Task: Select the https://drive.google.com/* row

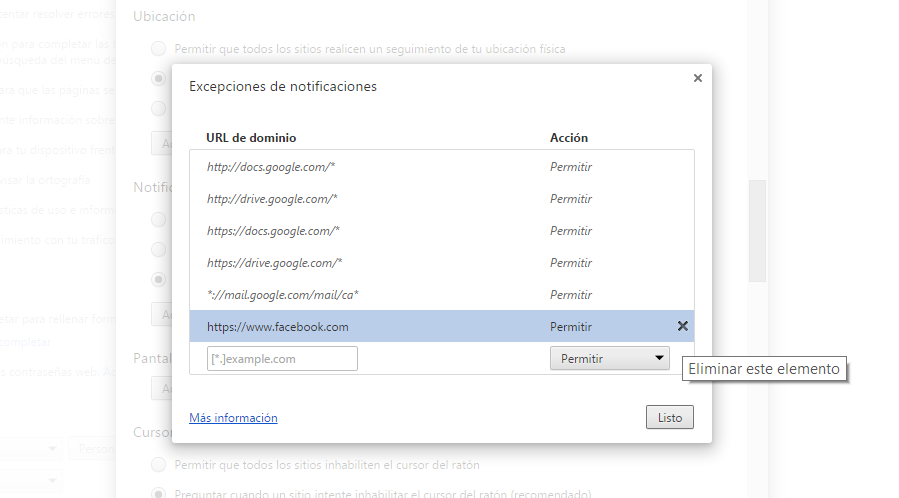Action: (x=441, y=263)
